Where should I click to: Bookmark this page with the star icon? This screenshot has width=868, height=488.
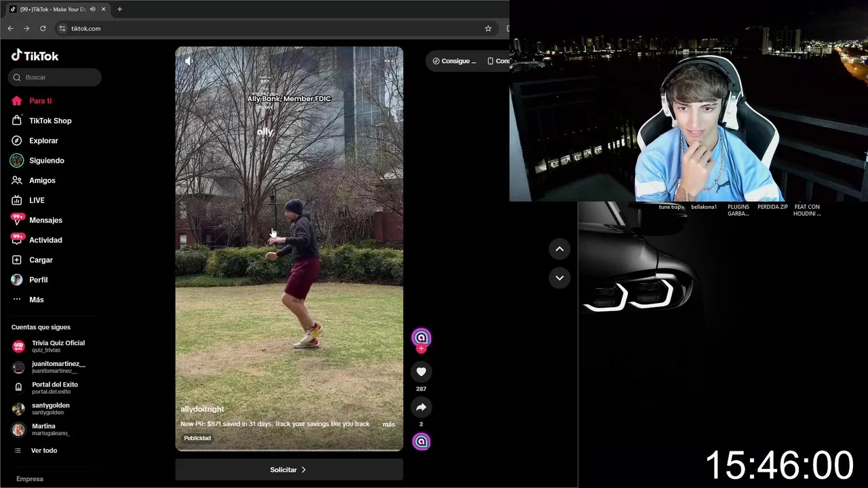(x=488, y=28)
